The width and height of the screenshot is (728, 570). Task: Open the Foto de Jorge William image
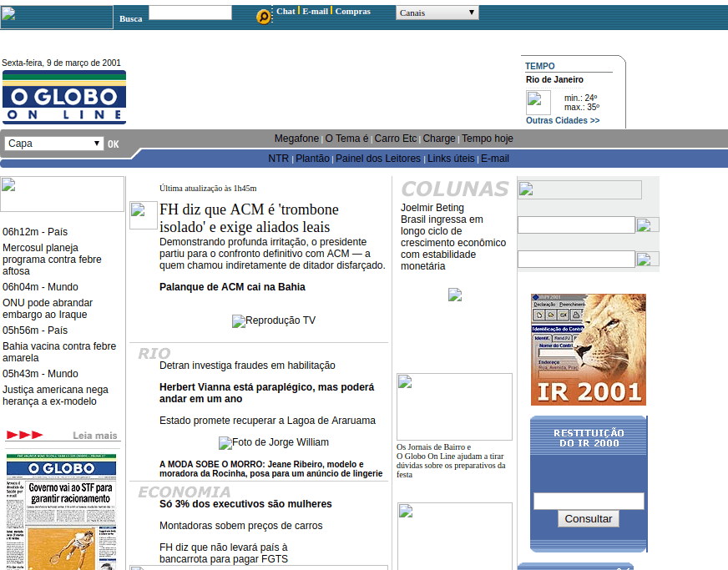[274, 443]
